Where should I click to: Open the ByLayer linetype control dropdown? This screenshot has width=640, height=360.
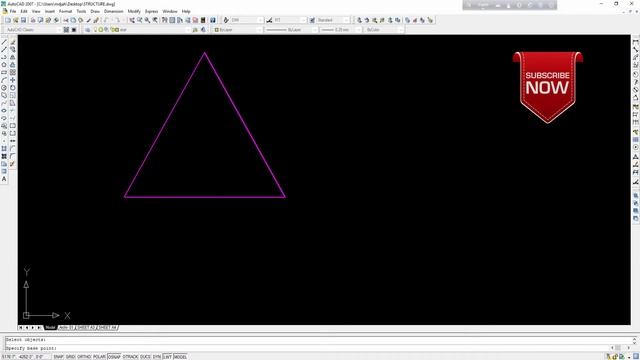click(291, 30)
